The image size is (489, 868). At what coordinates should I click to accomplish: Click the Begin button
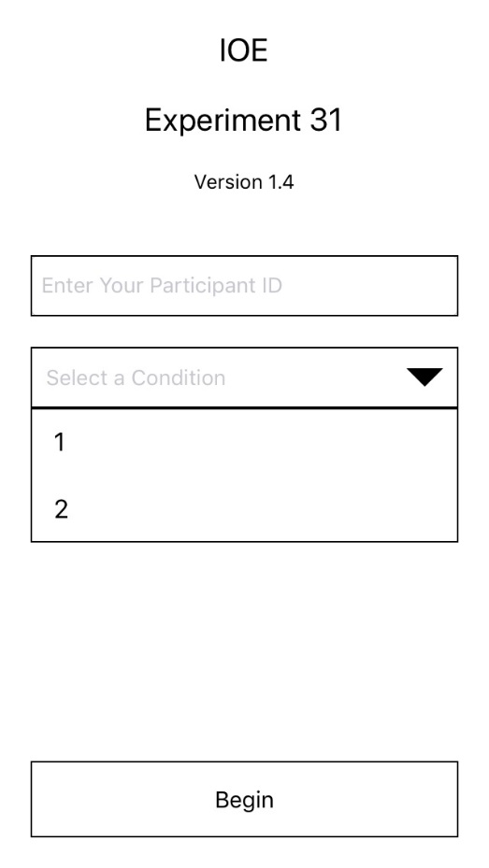click(244, 800)
